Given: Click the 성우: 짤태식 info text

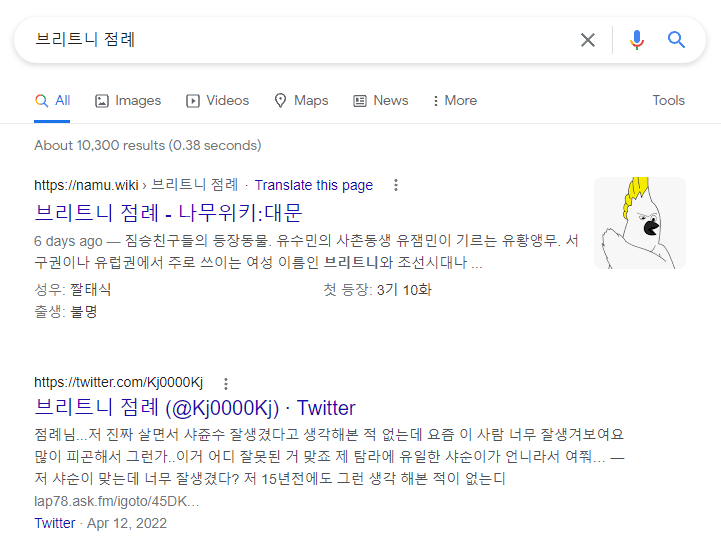Looking at the screenshot, I should coord(73,289).
